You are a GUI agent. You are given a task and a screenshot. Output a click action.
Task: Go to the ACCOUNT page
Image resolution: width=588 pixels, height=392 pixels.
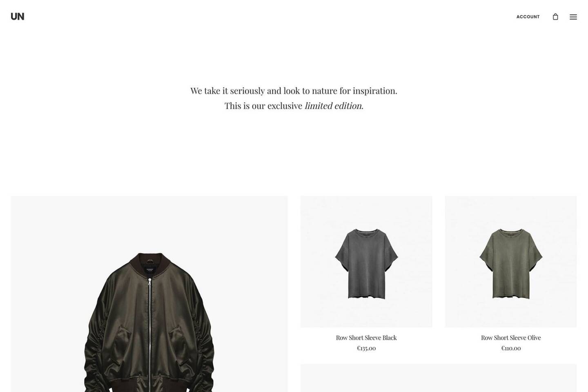click(528, 17)
